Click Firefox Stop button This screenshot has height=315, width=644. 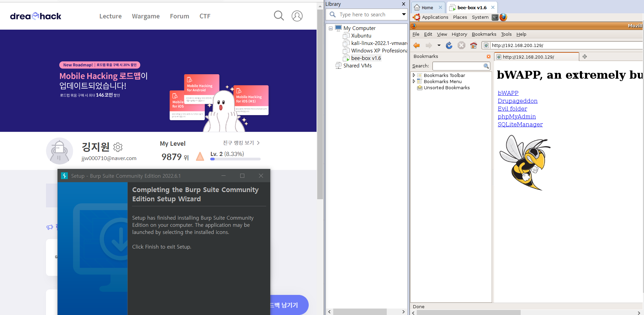[x=461, y=45]
